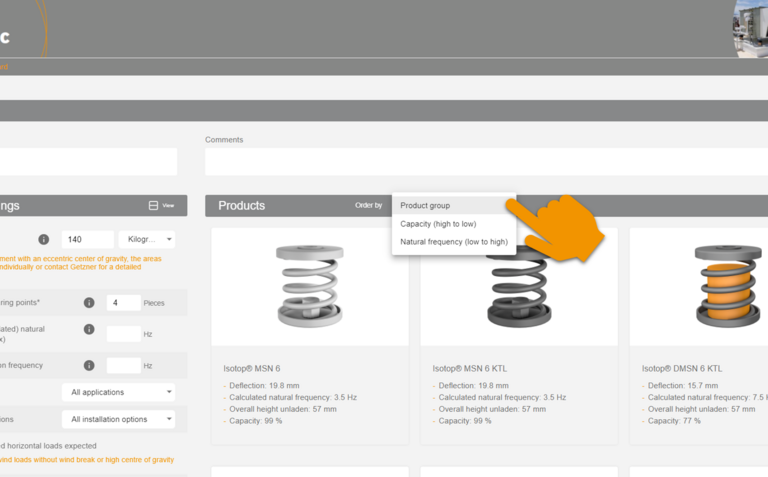Open the Kilogram unit dropdown
768x477 pixels.
pyautogui.click(x=146, y=240)
